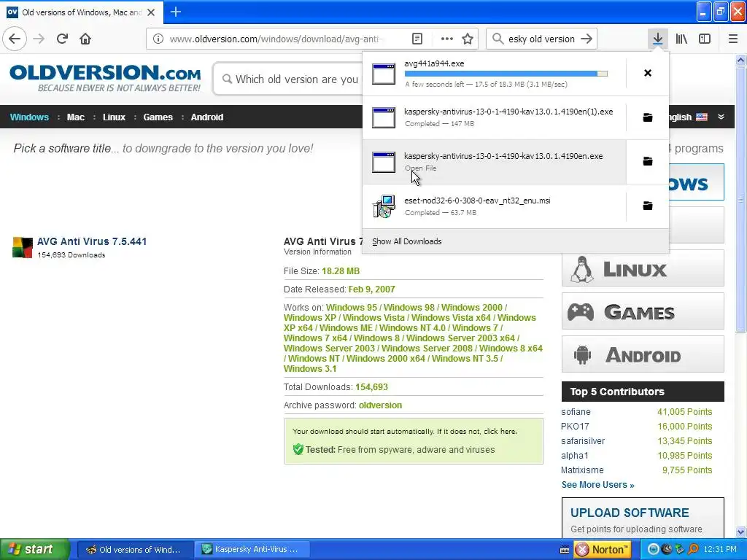Open the Windows Start menu
Screen dimensions: 747x560
(x=34, y=549)
